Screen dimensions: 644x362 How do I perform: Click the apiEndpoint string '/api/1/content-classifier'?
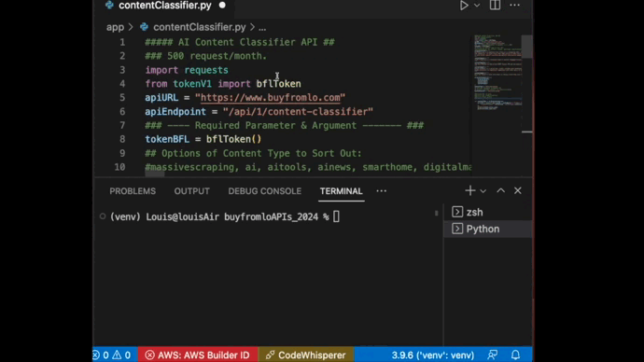[x=298, y=112]
